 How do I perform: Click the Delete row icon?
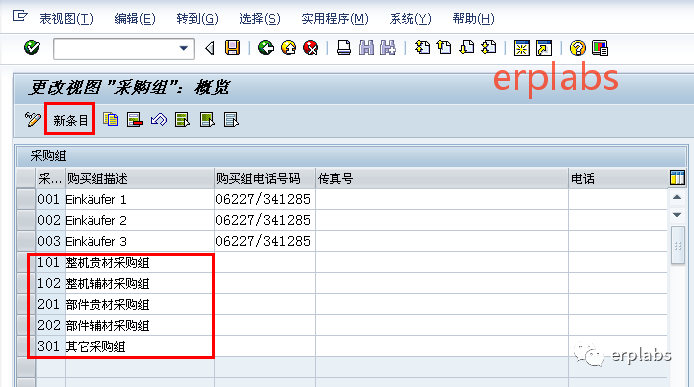tap(135, 120)
